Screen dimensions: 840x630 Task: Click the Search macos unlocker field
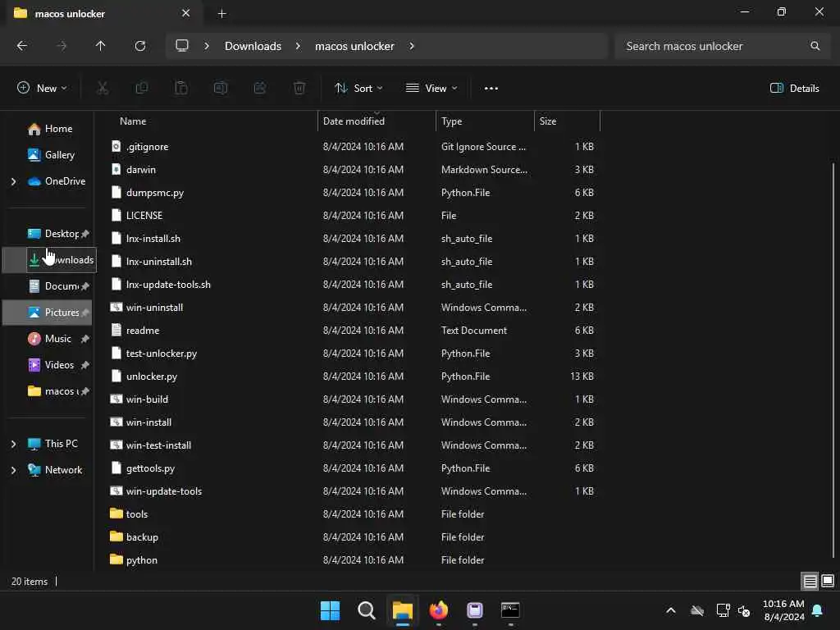pos(723,46)
